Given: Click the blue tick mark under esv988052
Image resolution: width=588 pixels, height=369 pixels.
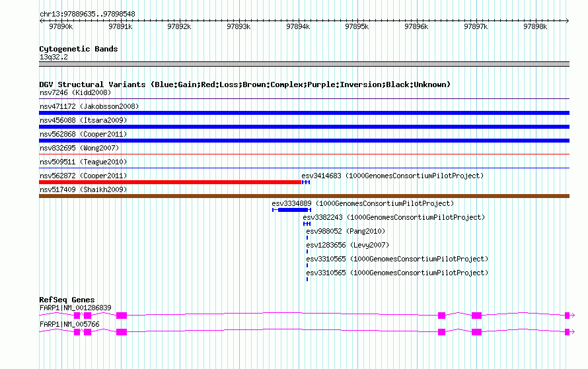Looking at the screenshot, I should coord(307,238).
